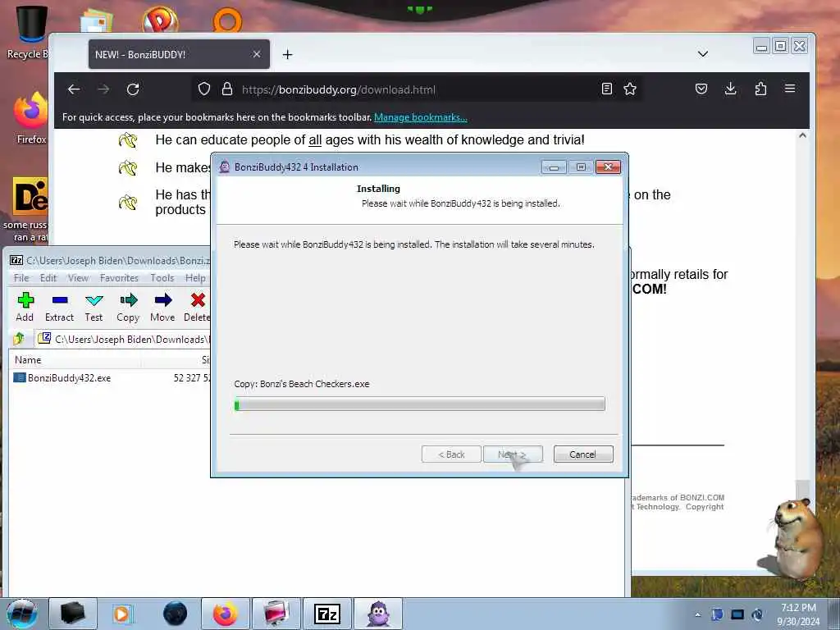Open the 7-Zip View menu

pyautogui.click(x=78, y=278)
